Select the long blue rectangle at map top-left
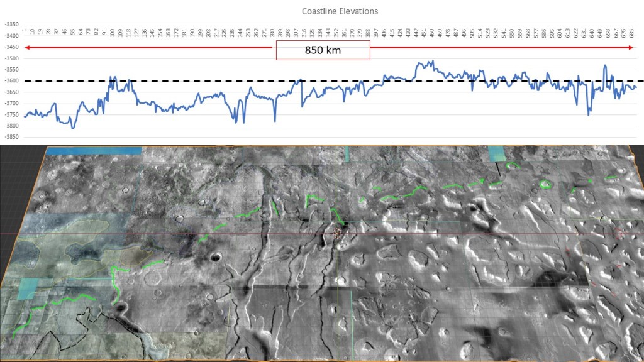 [94, 151]
